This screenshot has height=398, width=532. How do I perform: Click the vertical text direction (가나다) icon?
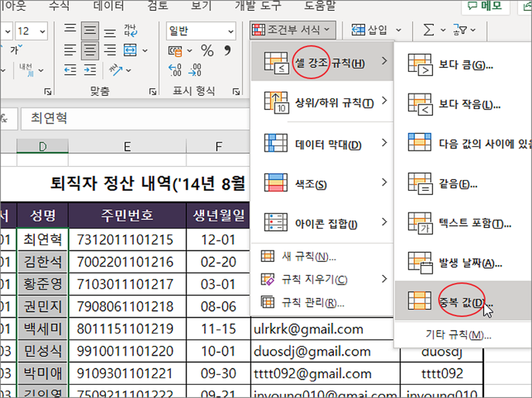[131, 30]
